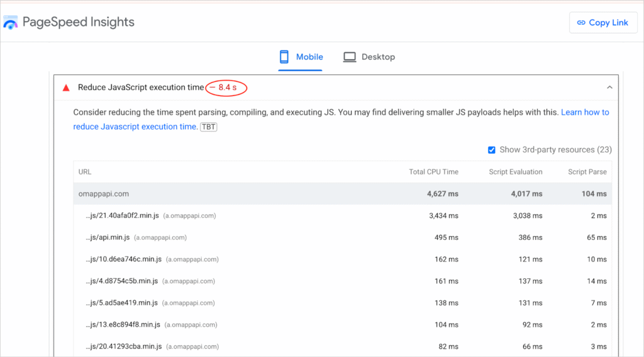Click the 104 ms parse value in omappapi.com row
Viewport: 644px width, 357px height.
pos(594,194)
